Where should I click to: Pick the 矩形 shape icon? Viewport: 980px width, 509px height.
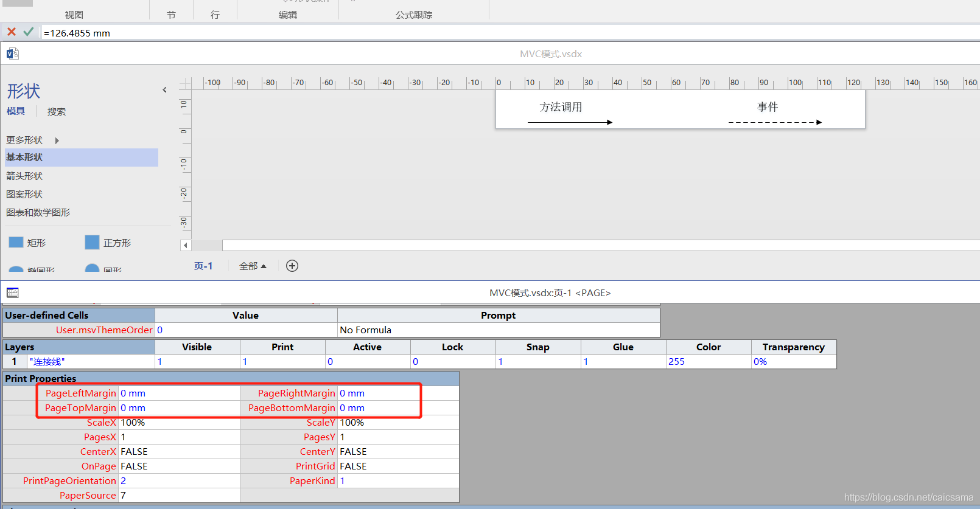(16, 242)
